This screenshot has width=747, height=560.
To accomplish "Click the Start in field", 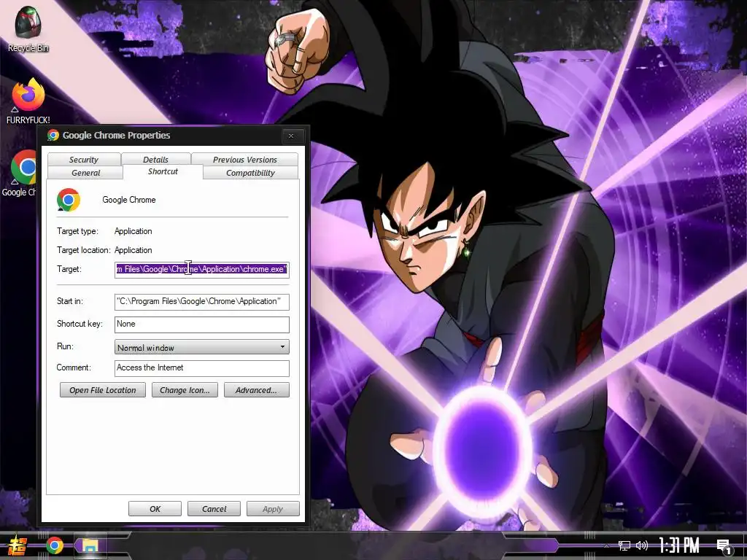I will (201, 301).
